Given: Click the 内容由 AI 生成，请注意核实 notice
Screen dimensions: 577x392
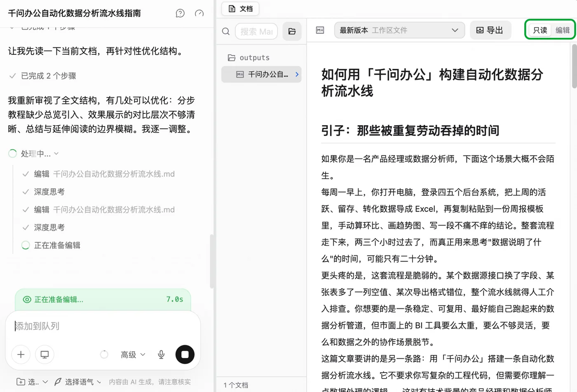Looking at the screenshot, I should [x=150, y=382].
